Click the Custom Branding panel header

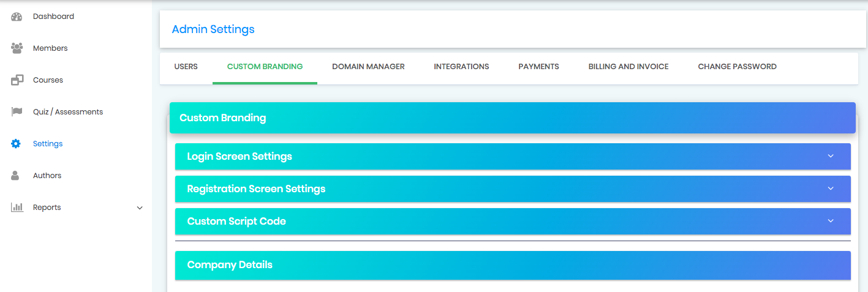[x=513, y=118]
